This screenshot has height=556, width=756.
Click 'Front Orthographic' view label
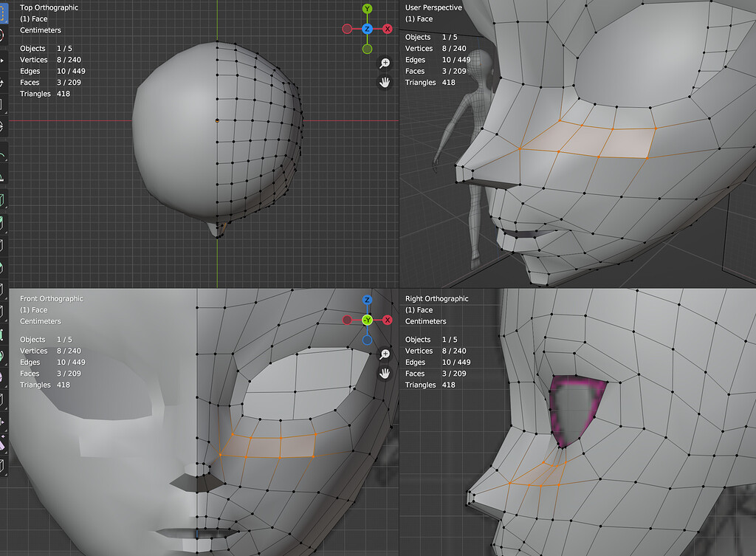pyautogui.click(x=51, y=298)
